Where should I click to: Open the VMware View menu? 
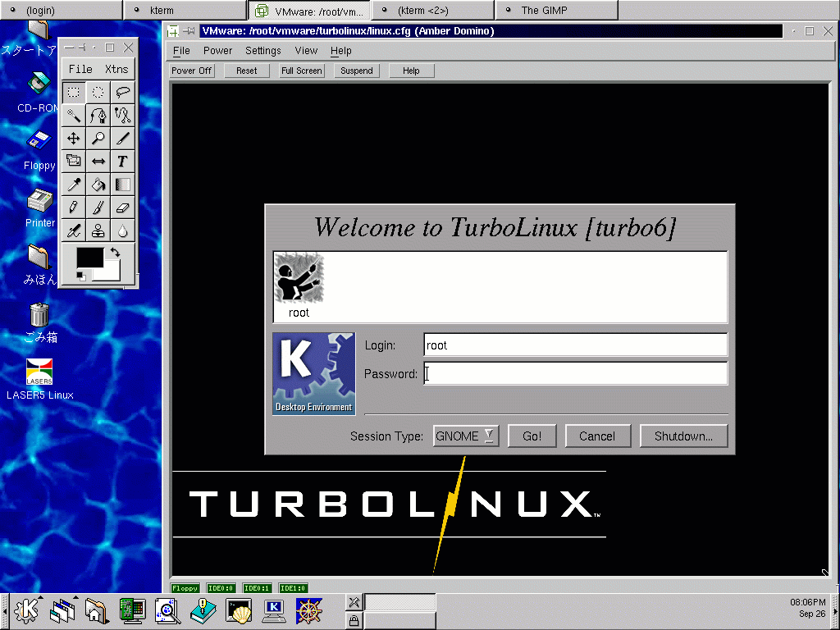[x=306, y=51]
